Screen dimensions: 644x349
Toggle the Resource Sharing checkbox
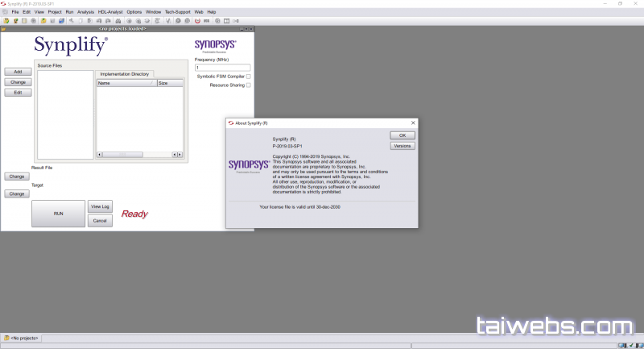click(248, 85)
